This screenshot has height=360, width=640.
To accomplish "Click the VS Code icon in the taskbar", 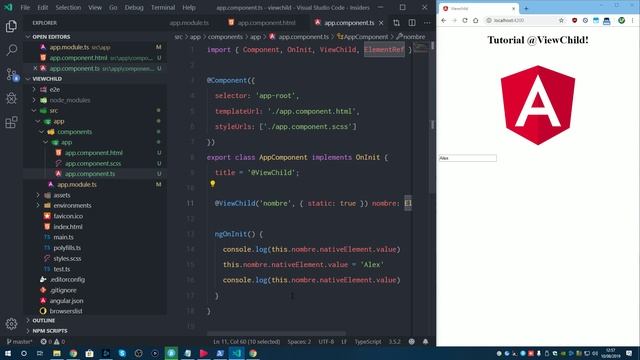I will 236,353.
